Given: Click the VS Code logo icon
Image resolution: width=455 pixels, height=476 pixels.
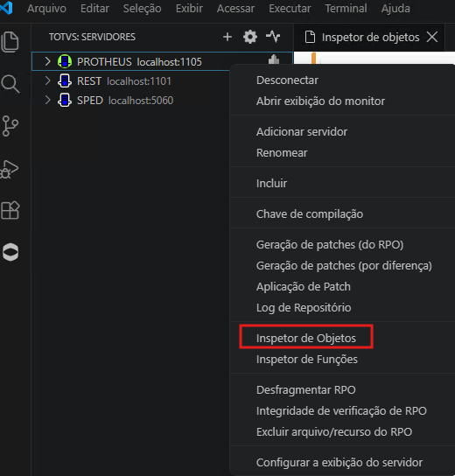Looking at the screenshot, I should (7, 8).
